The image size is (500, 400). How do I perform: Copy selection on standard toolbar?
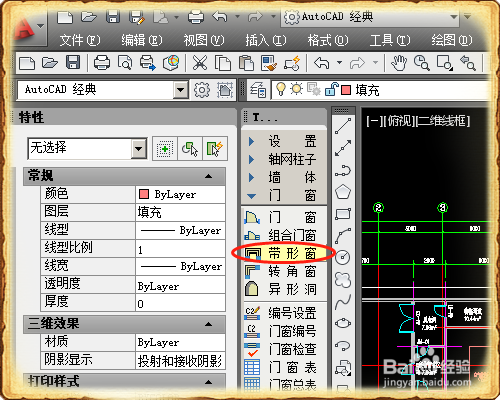coord(223,63)
